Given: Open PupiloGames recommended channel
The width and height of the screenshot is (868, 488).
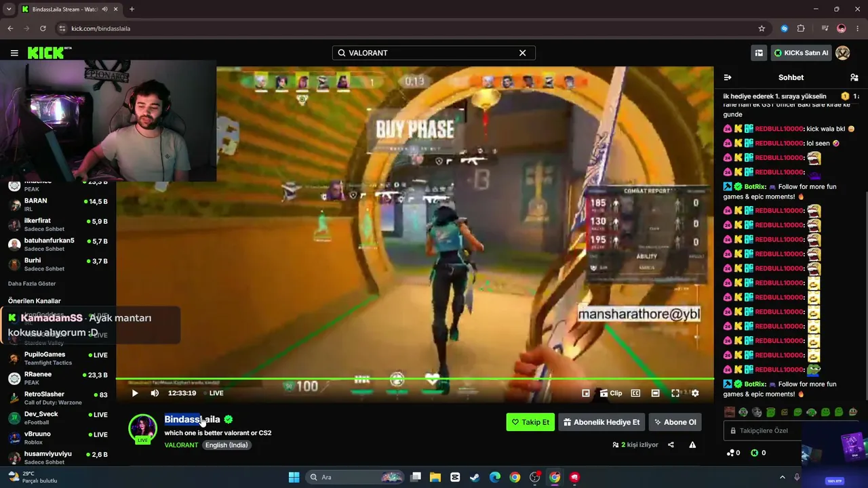Looking at the screenshot, I should (58, 359).
